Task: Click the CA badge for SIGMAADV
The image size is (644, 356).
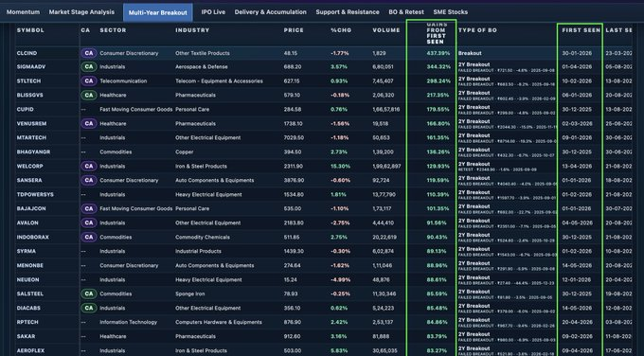Action: pyautogui.click(x=89, y=66)
